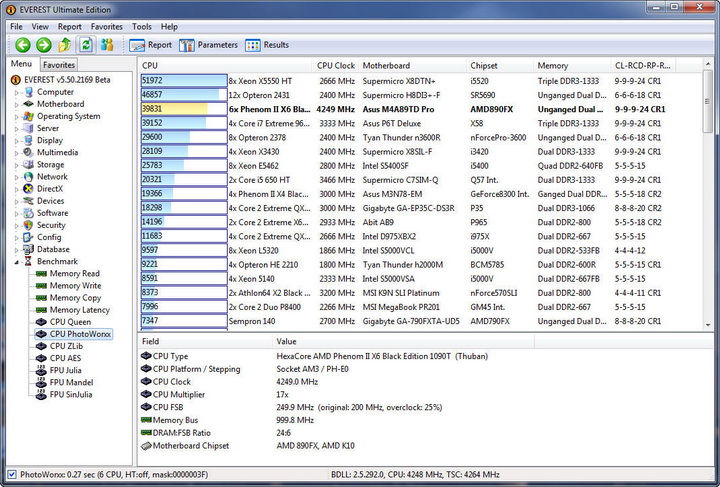Expand the Motherboard tree node
Viewport: 720px width, 487px height.
[17, 104]
